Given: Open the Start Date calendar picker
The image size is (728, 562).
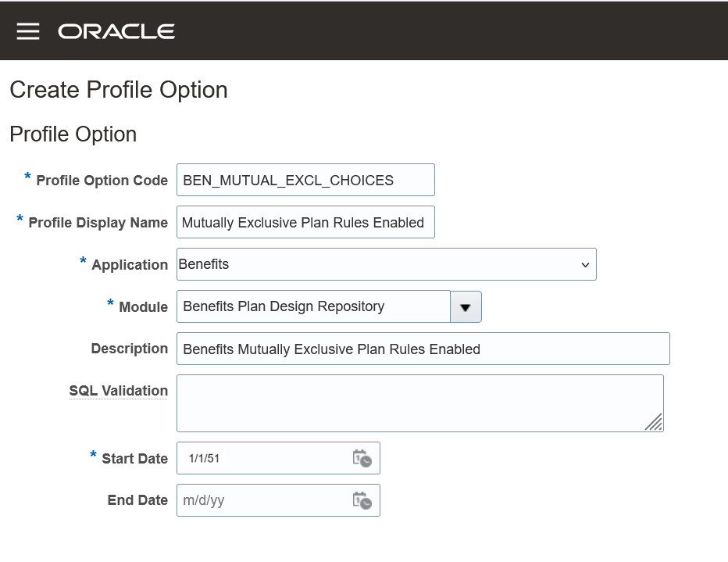Looking at the screenshot, I should pos(362,459).
